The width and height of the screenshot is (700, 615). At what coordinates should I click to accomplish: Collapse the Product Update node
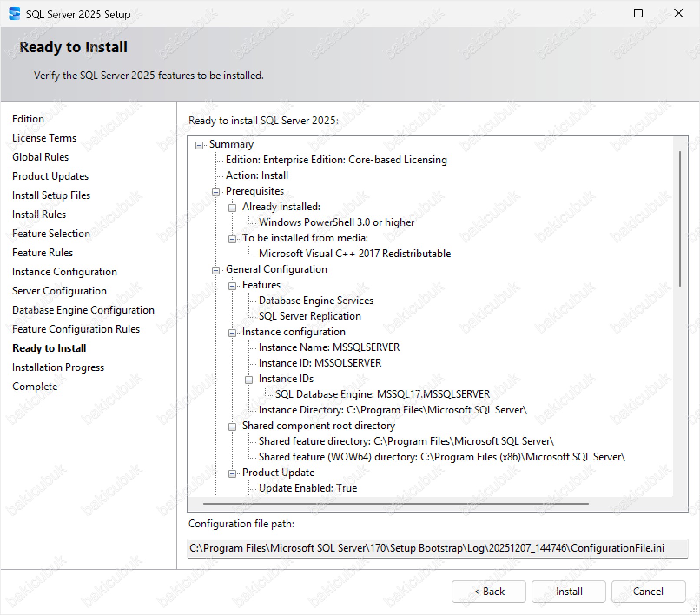click(x=232, y=473)
